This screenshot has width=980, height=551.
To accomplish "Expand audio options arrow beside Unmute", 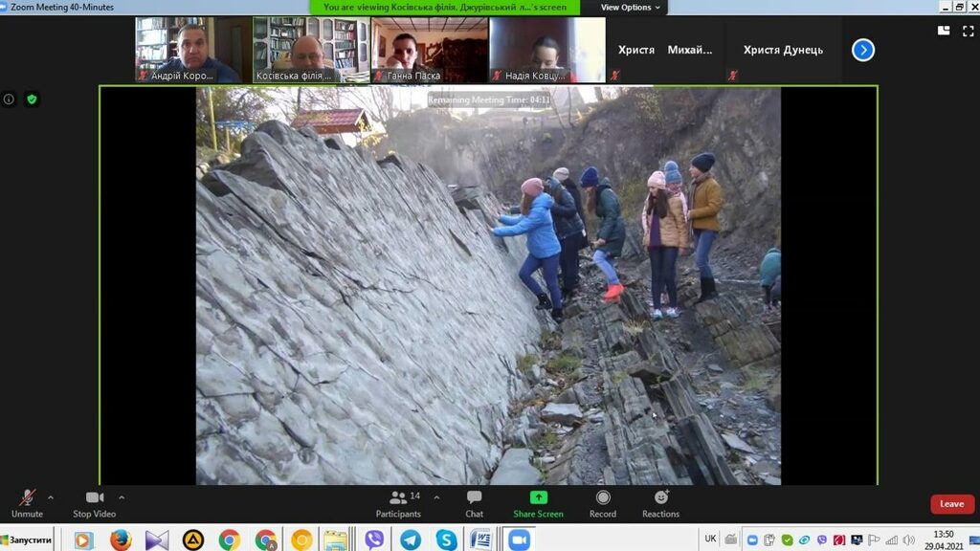I will click(x=51, y=497).
